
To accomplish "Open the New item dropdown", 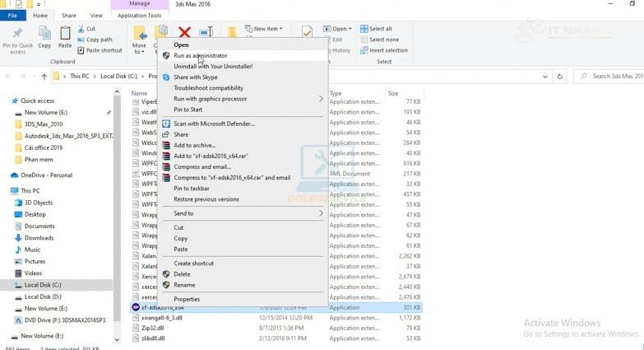I will 264,29.
